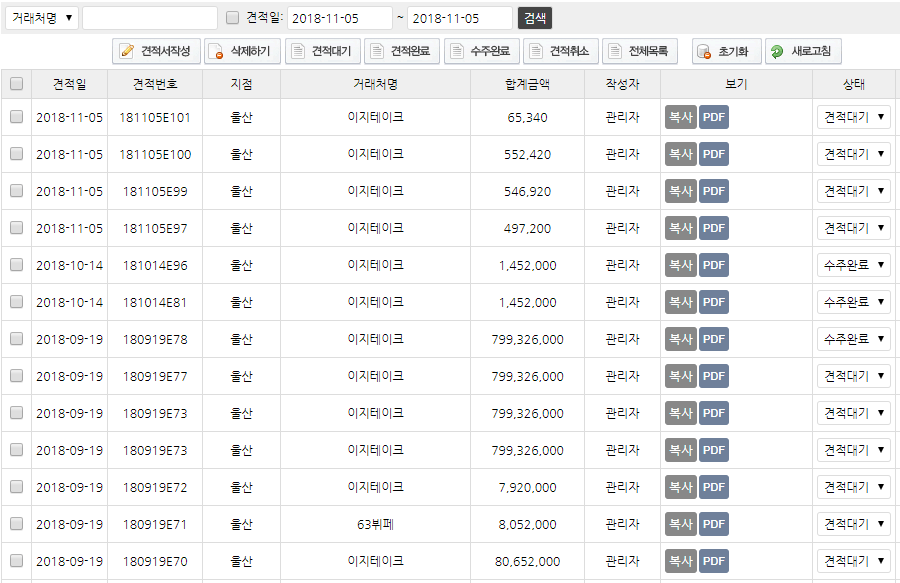Copy estimate 181014E81 with 복사
Image resolution: width=900 pixels, height=583 pixels.
(x=681, y=302)
